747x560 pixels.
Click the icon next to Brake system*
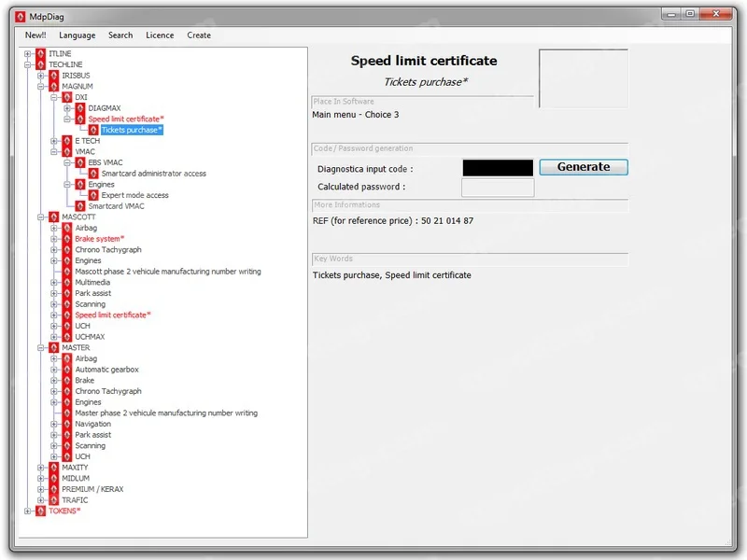coord(67,239)
